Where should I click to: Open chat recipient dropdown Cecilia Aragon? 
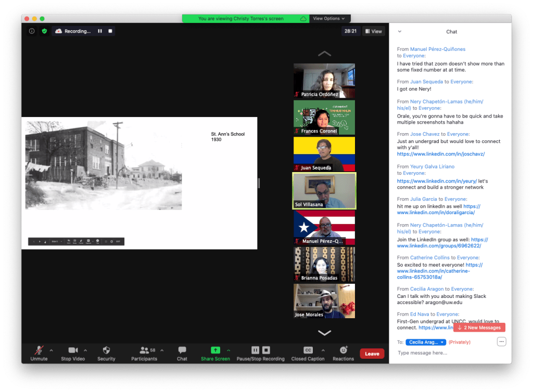coord(426,342)
